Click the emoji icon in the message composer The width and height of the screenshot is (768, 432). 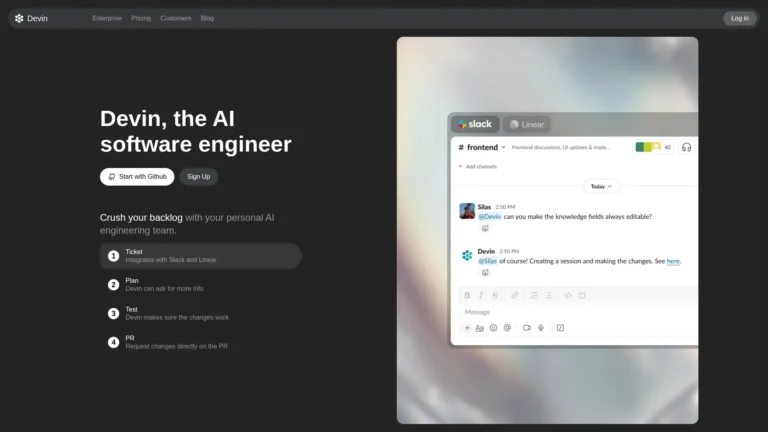493,328
